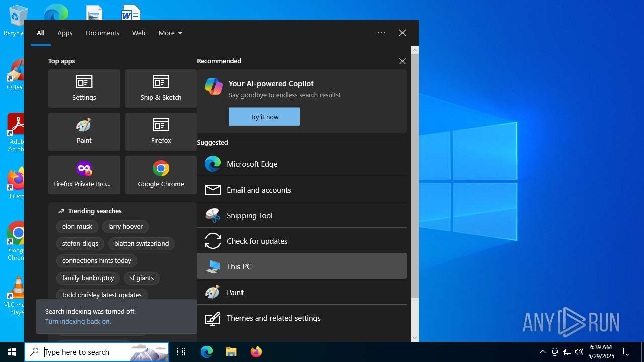
Task: Open Settings from Top apps
Action: [84, 88]
